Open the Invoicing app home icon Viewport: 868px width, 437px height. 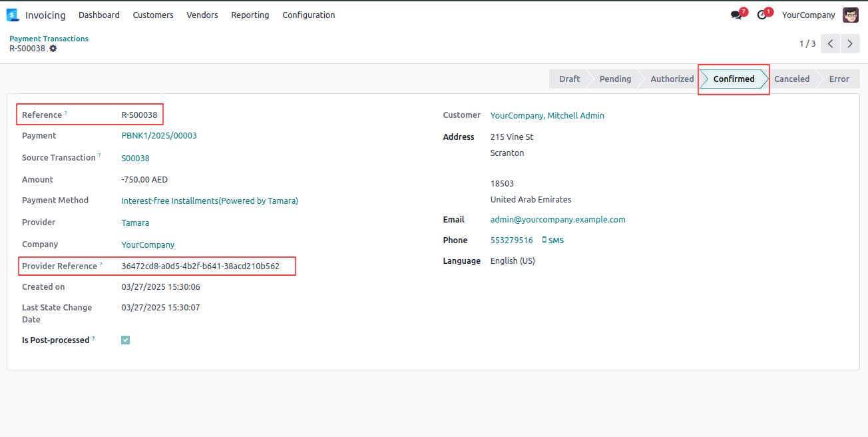pyautogui.click(x=13, y=15)
